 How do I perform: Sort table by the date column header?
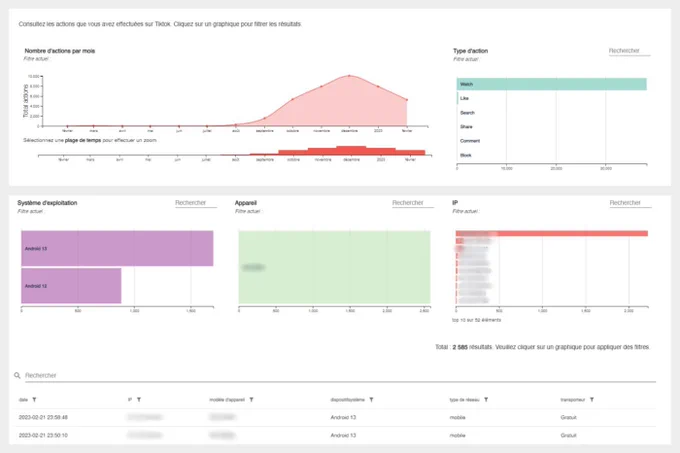click(x=23, y=400)
